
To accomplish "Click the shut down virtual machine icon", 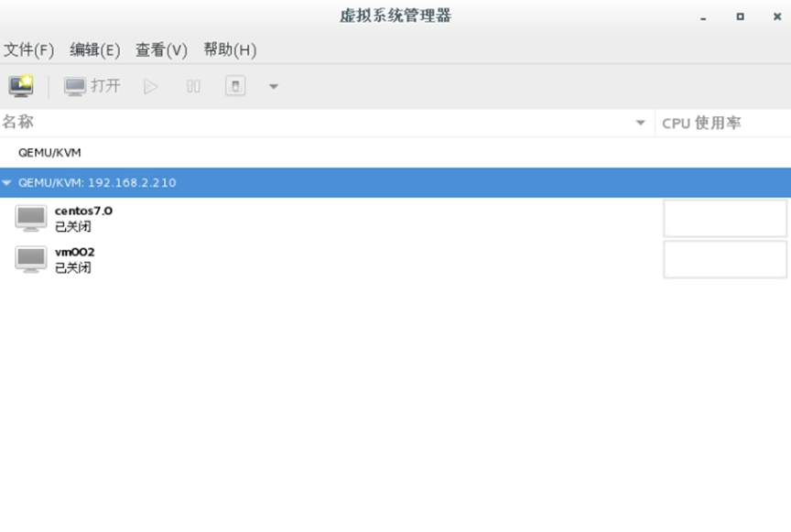I will [x=235, y=86].
